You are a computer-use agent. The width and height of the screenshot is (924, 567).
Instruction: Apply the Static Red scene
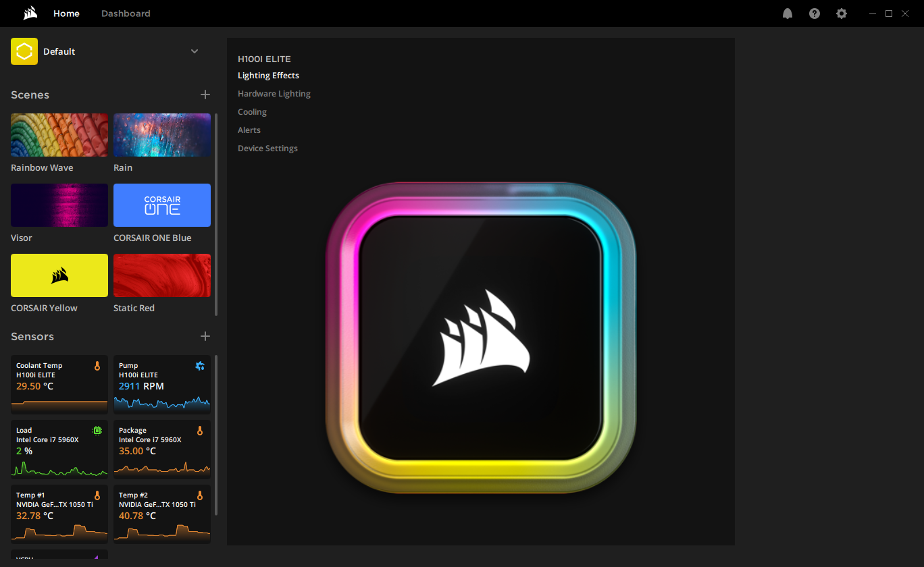(162, 275)
